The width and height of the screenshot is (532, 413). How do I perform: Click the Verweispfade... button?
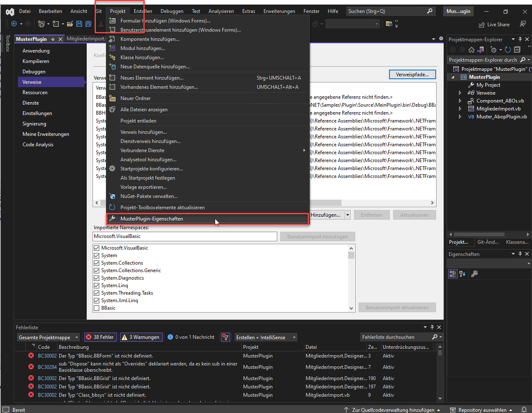coord(412,75)
